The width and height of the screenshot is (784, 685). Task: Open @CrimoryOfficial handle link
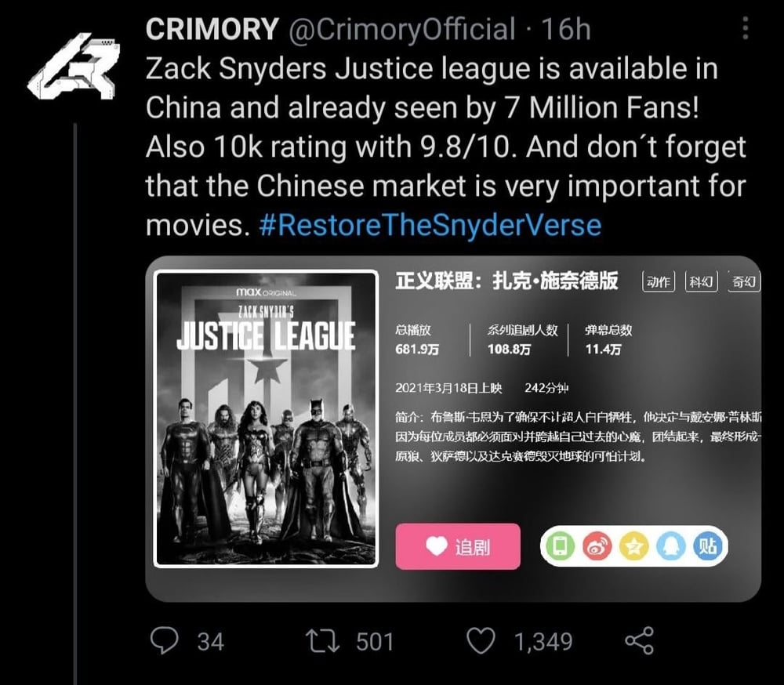401,29
